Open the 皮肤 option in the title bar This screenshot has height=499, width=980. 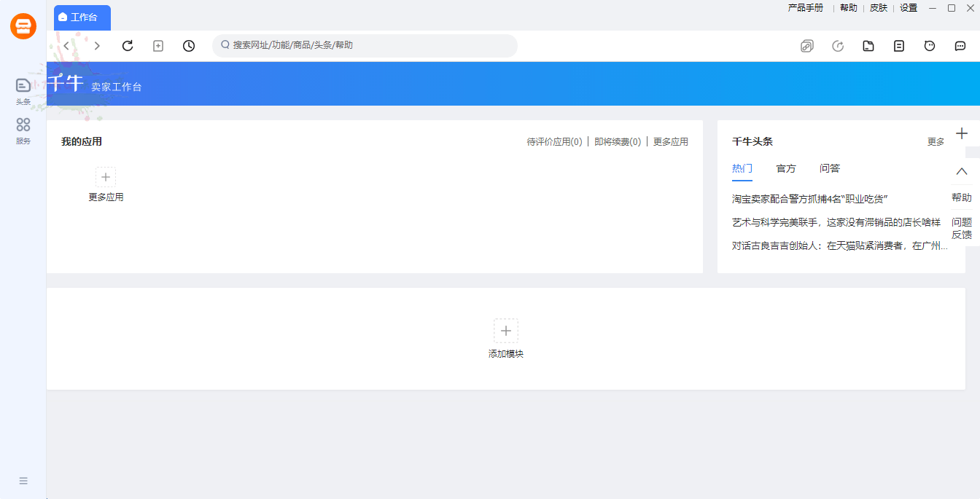879,8
